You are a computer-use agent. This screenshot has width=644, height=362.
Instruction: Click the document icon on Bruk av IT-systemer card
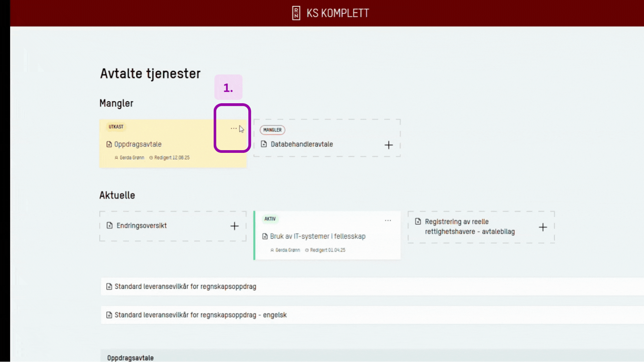[265, 236]
